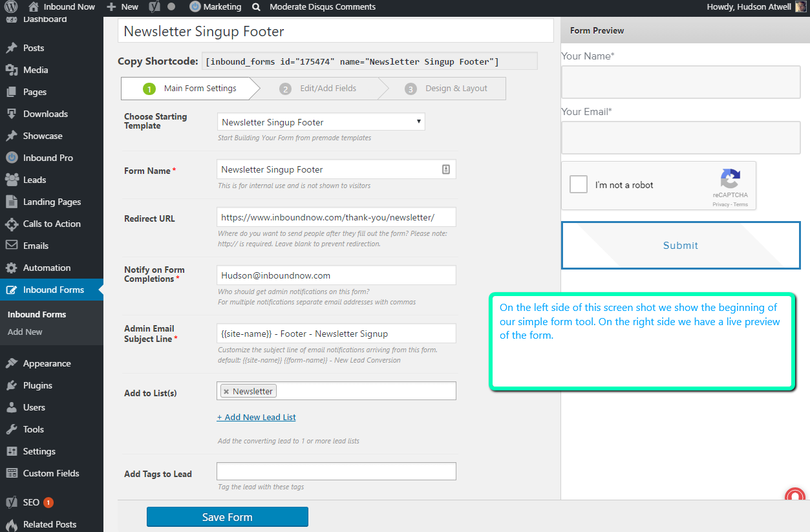The image size is (810, 532).
Task: Select the Inbound Forms submenu item
Action: [x=37, y=314]
